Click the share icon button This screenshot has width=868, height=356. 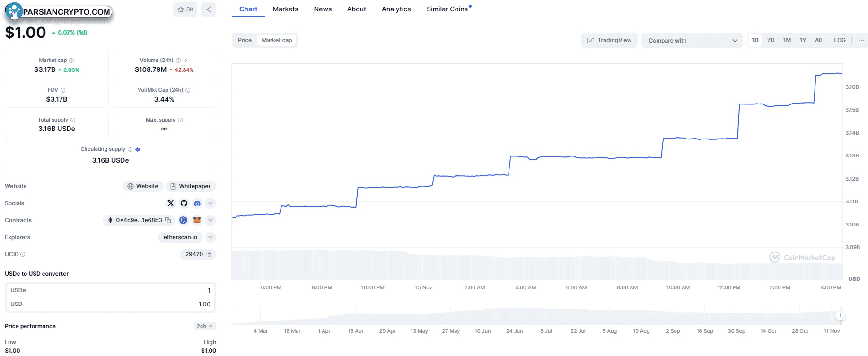pos(209,9)
